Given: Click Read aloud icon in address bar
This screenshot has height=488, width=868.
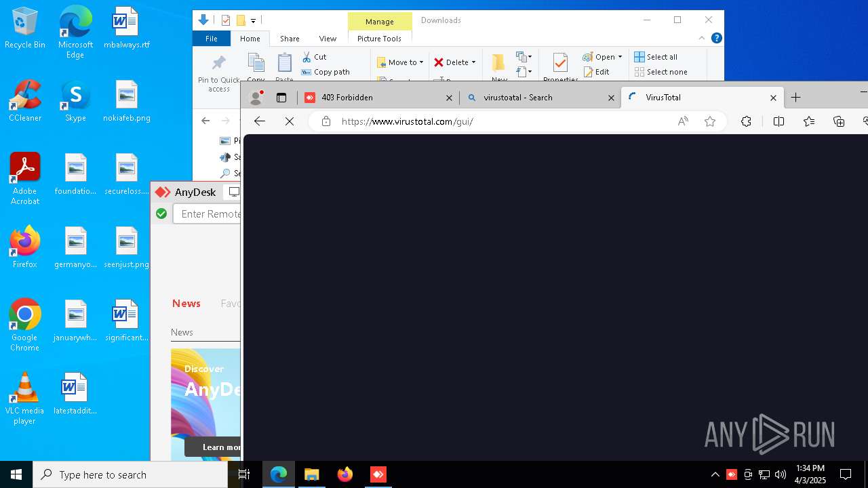Looking at the screenshot, I should pyautogui.click(x=683, y=121).
